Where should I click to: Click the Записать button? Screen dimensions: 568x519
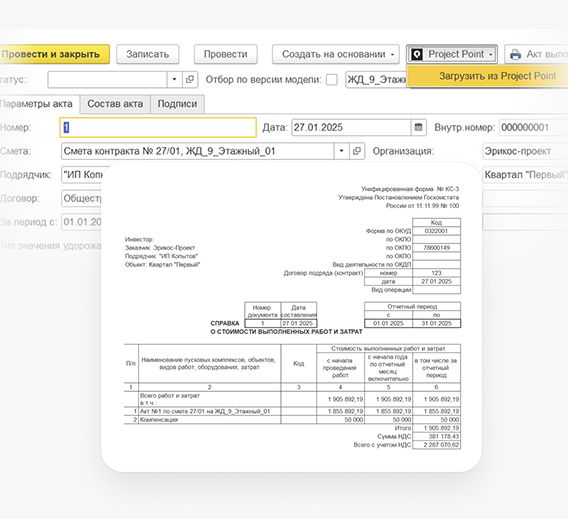(147, 54)
